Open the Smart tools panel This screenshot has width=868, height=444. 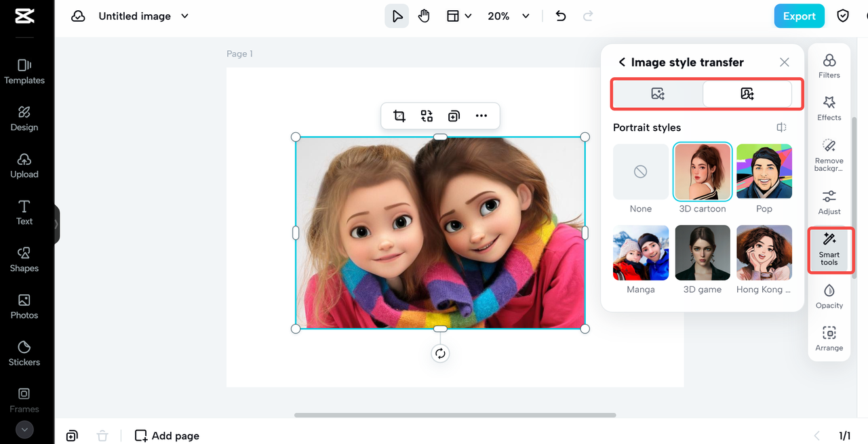click(x=829, y=249)
